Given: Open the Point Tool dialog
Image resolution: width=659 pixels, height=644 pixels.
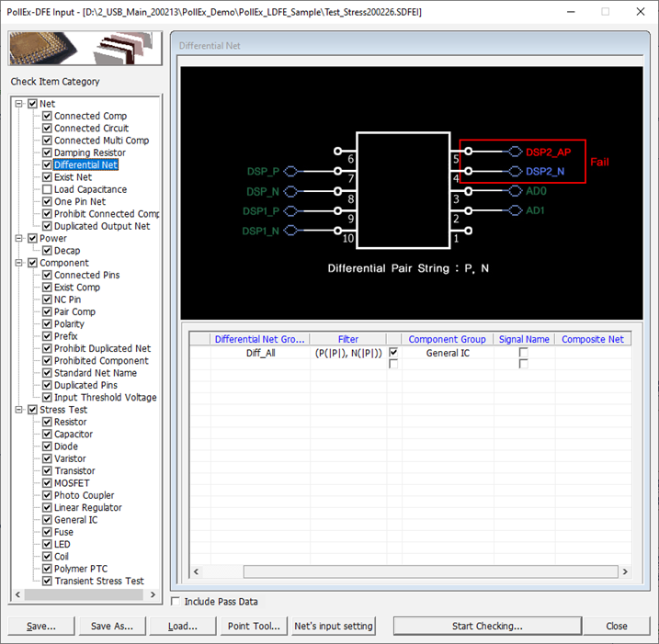Looking at the screenshot, I should (x=254, y=627).
